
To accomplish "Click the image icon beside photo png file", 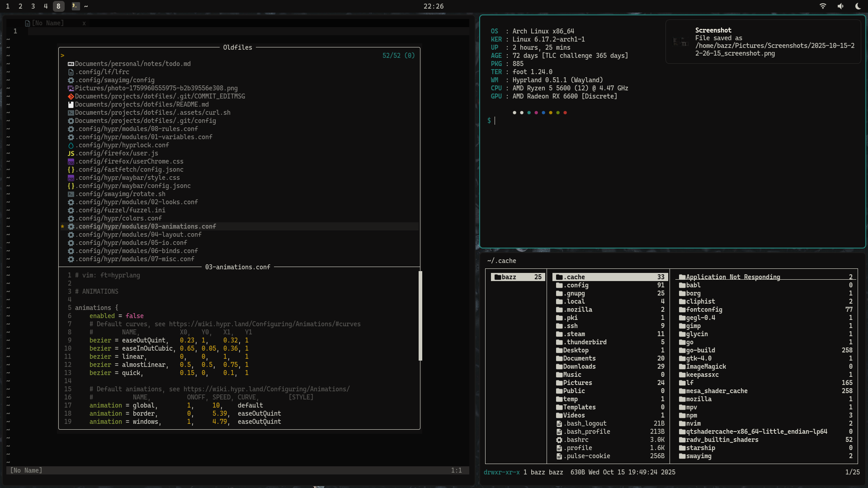I will coord(71,89).
